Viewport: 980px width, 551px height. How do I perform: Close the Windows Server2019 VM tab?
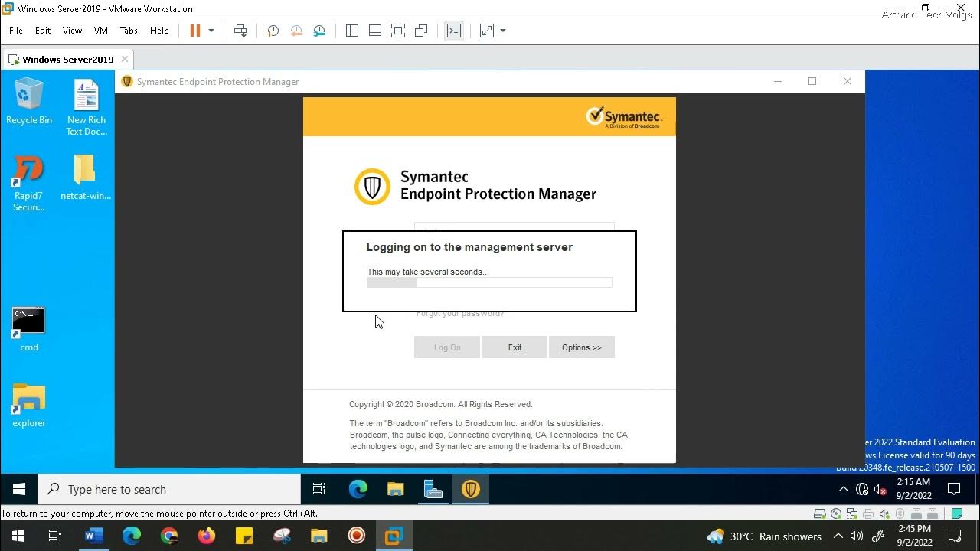(125, 59)
